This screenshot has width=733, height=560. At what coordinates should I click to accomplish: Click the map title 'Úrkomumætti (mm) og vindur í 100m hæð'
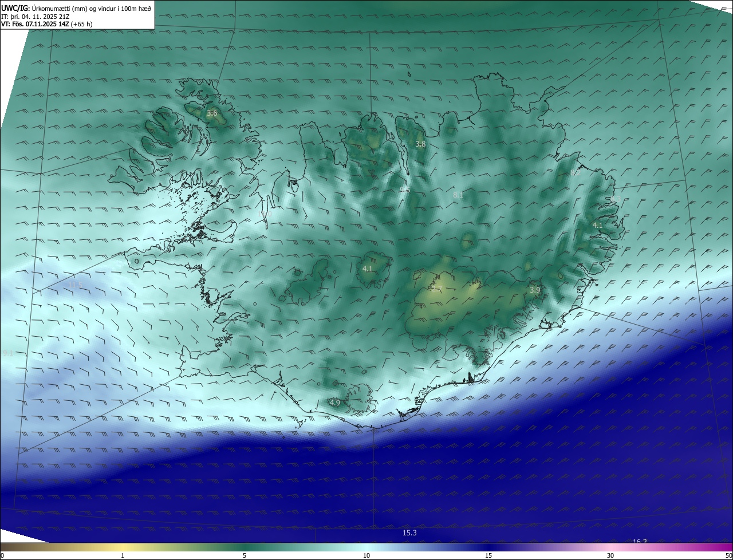[x=91, y=8]
